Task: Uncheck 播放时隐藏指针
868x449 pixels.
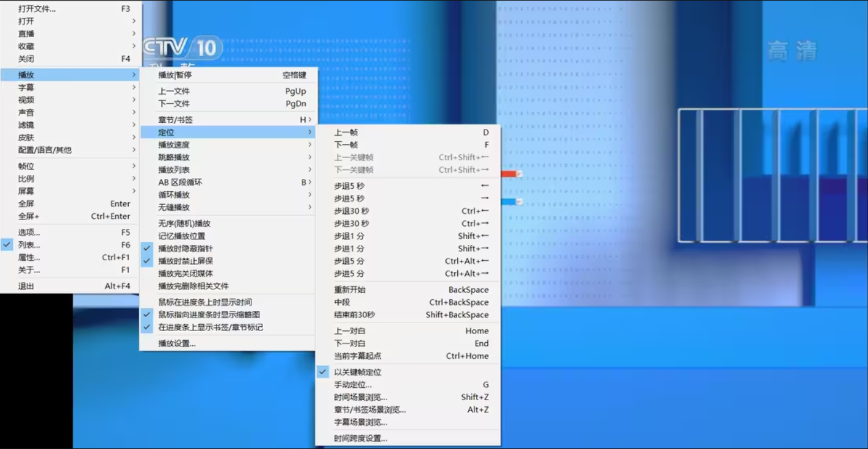Action: 228,249
